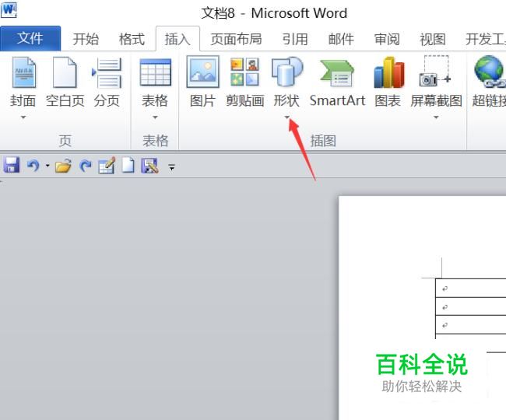Click the save-with-pencil icon in quick toolbar
The image size is (506, 420).
tap(149, 166)
